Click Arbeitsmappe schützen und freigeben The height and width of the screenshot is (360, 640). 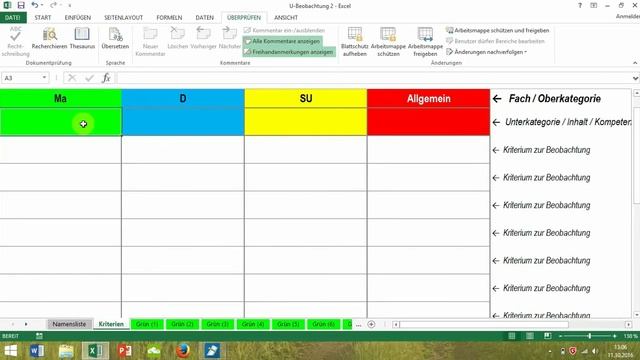point(497,30)
